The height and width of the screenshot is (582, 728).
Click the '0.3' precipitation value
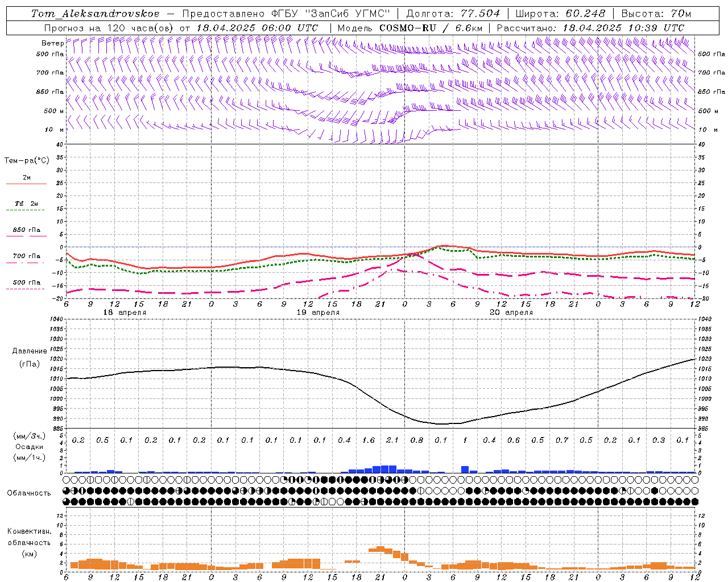click(x=659, y=440)
